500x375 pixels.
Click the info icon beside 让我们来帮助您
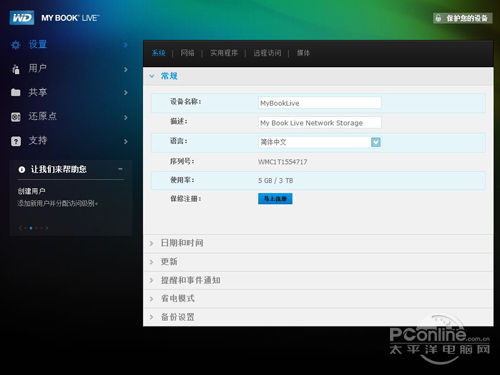(x=22, y=170)
